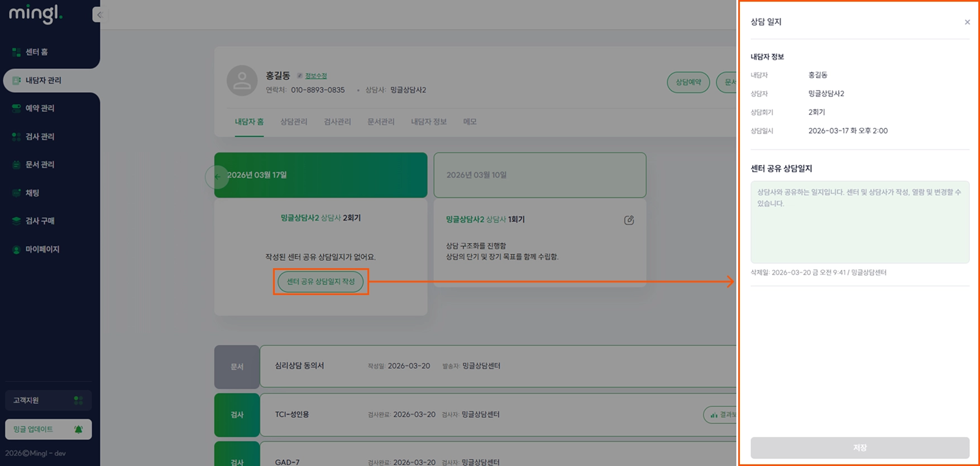The image size is (980, 466).
Task: Open 센터 홈 in sidebar
Action: (x=37, y=52)
